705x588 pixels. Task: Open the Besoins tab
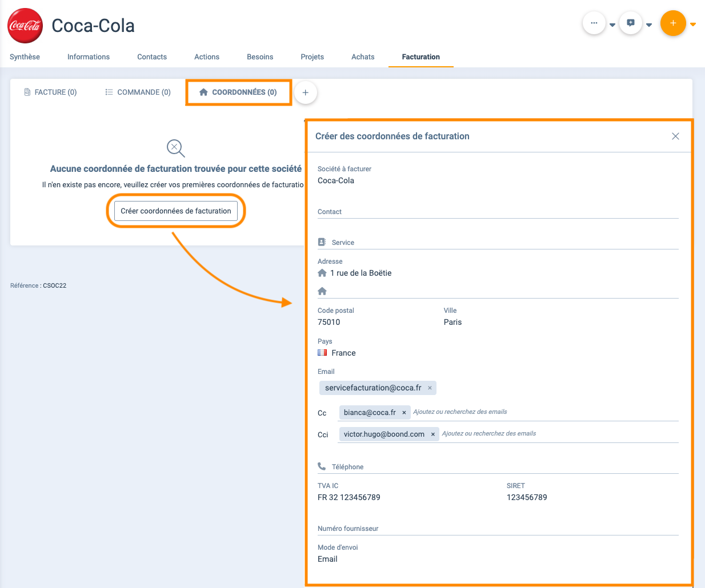[260, 57]
